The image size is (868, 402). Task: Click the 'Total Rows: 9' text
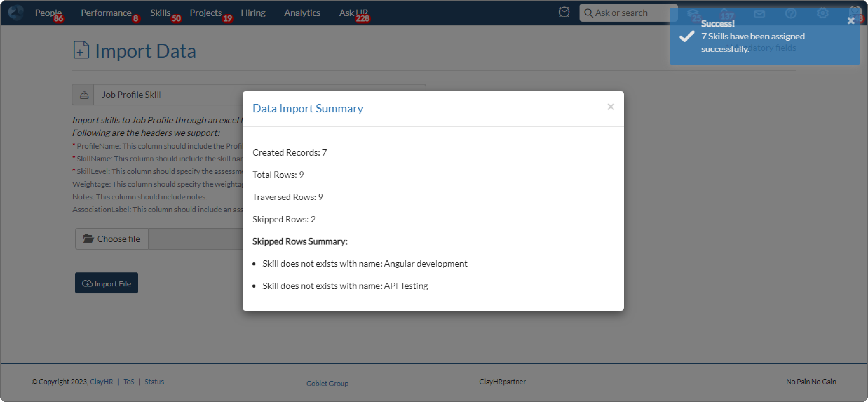coord(278,175)
